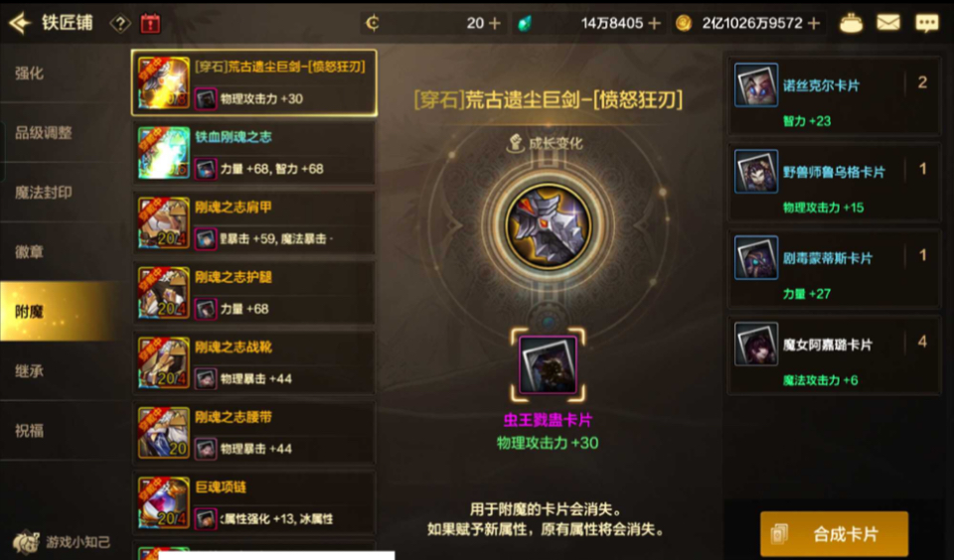Open the chat bubble icon

926,23
